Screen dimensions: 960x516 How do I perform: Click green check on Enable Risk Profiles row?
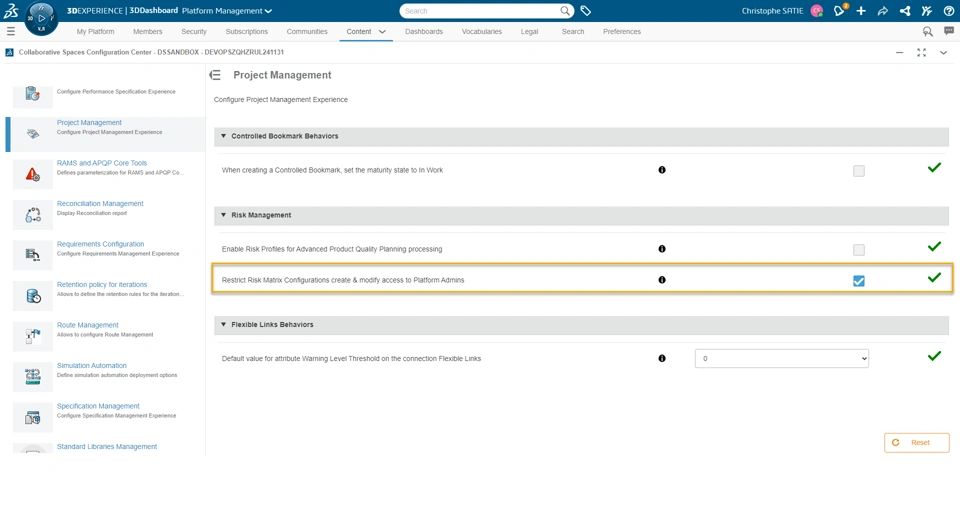[934, 246]
